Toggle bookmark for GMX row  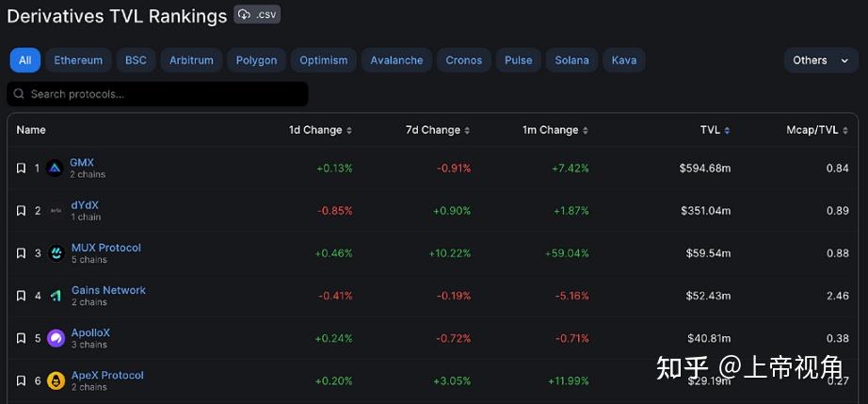point(21,169)
